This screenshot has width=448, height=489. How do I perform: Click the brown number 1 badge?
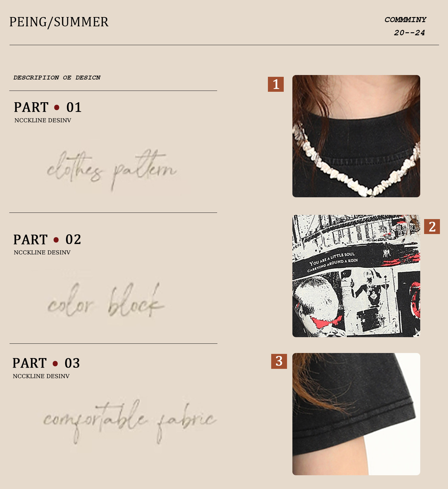tap(276, 84)
